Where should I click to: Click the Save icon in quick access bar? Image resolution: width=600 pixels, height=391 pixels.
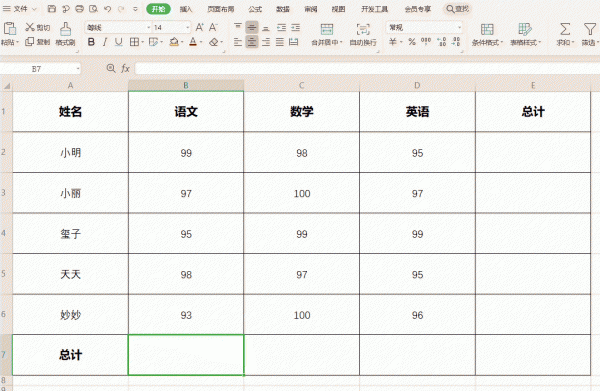coord(52,9)
